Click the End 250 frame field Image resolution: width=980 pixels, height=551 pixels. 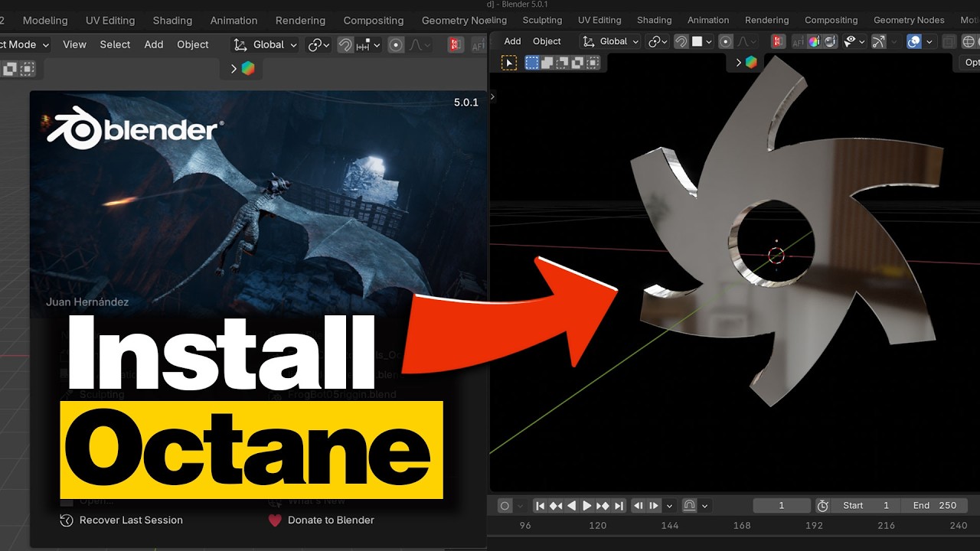(x=934, y=506)
